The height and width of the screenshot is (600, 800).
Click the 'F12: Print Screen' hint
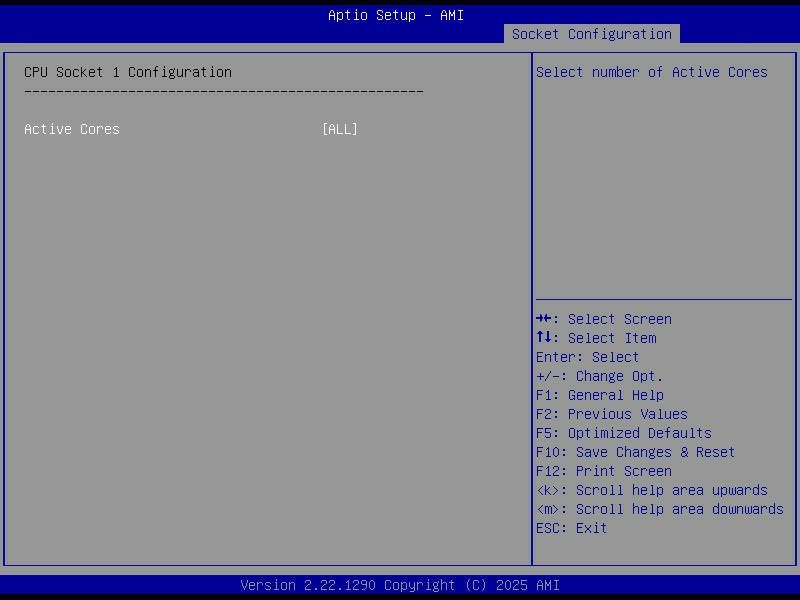coord(604,471)
